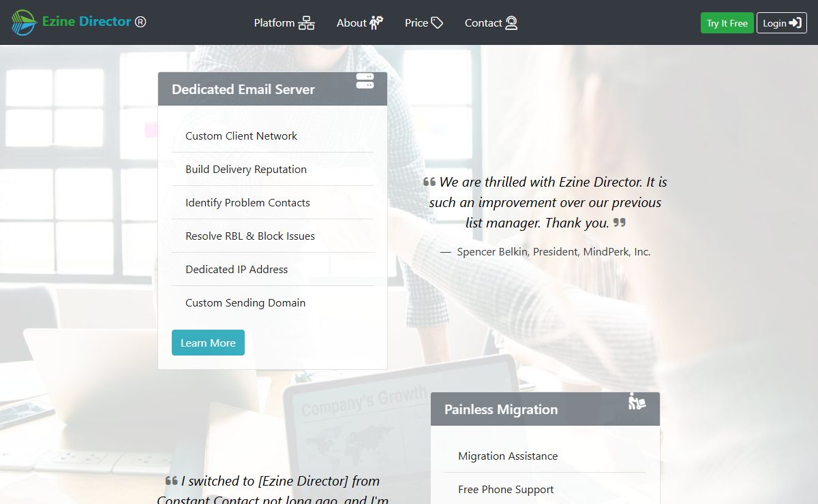This screenshot has height=504, width=818.
Task: Click the Login button
Action: (x=781, y=23)
